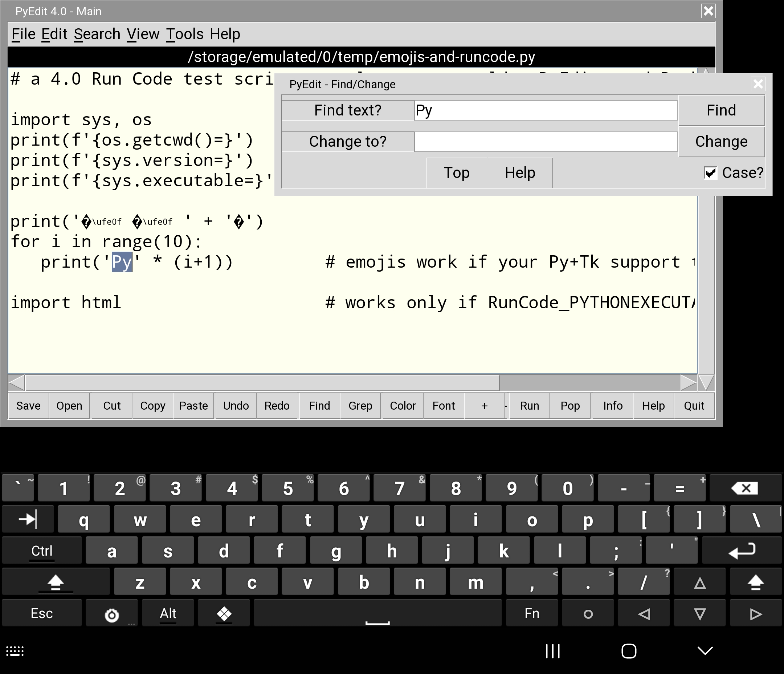Viewport: 784px width, 674px height.
Task: Click Cut in the bottom toolbar
Action: (112, 406)
